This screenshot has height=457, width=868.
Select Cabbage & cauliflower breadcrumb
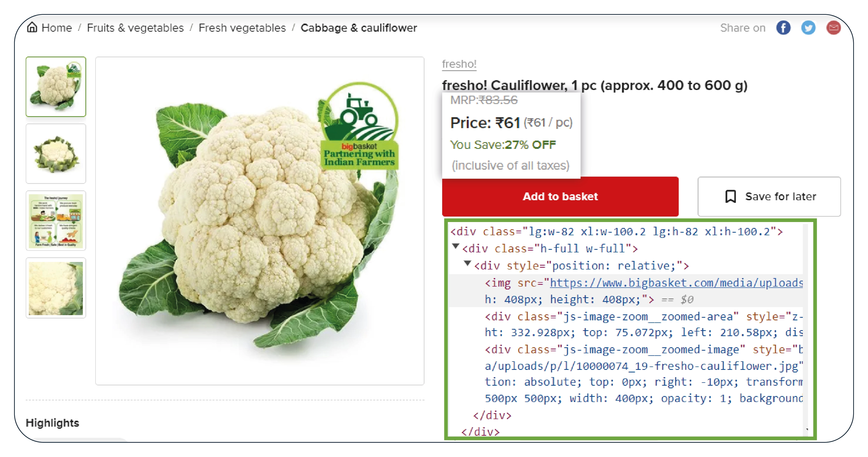click(x=359, y=27)
